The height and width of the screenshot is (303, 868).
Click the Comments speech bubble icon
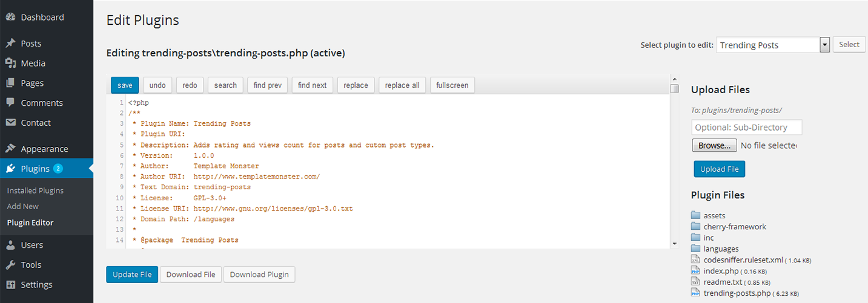[10, 103]
